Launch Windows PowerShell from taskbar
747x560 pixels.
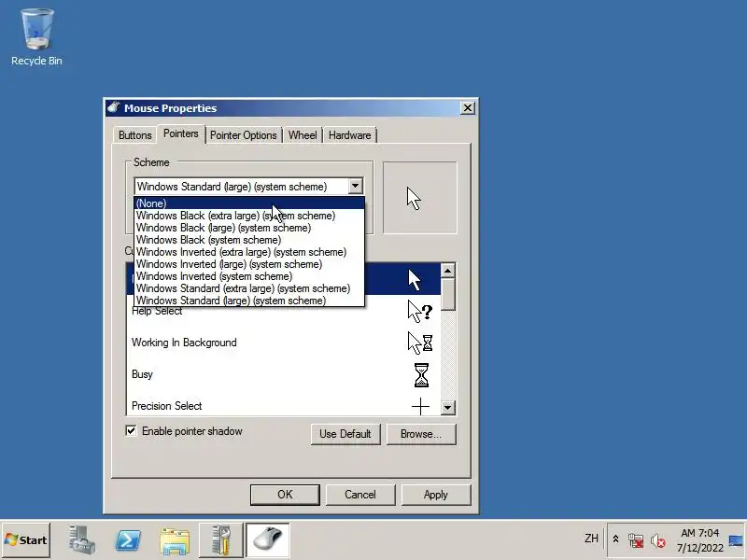[128, 540]
